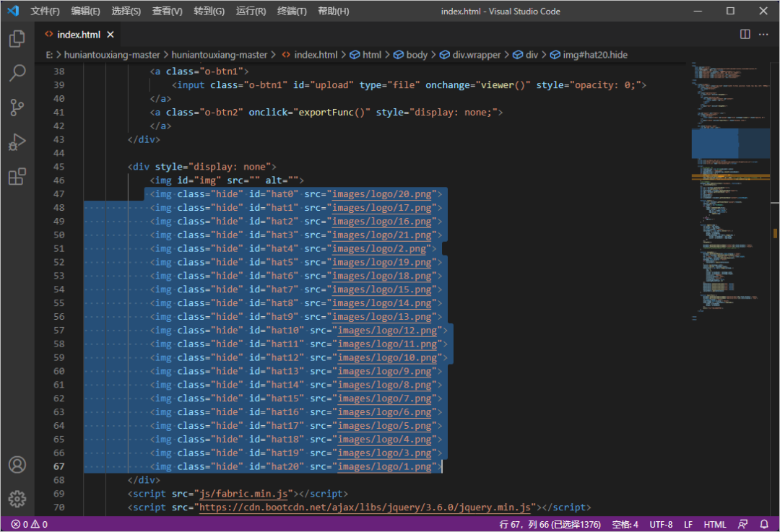Select UTF-8 encoding in status bar
Screen dimensions: 780x532
pyautogui.click(x=661, y=524)
